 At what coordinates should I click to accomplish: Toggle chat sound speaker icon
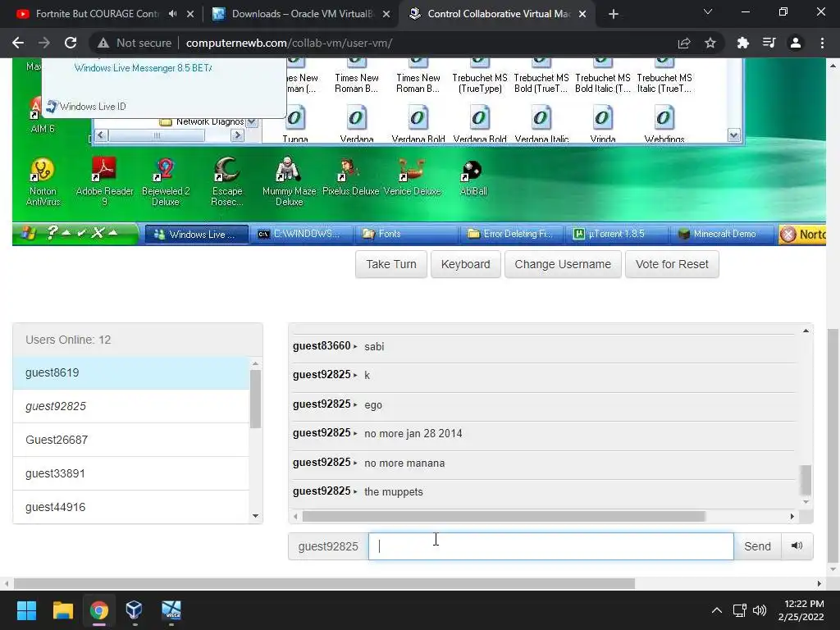tap(797, 546)
